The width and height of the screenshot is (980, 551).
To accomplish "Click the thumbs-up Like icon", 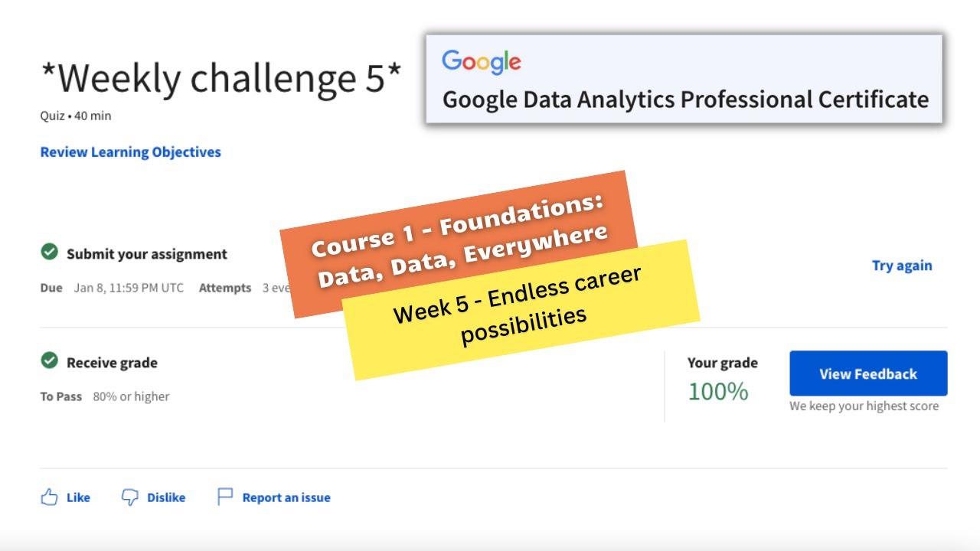I will (49, 497).
